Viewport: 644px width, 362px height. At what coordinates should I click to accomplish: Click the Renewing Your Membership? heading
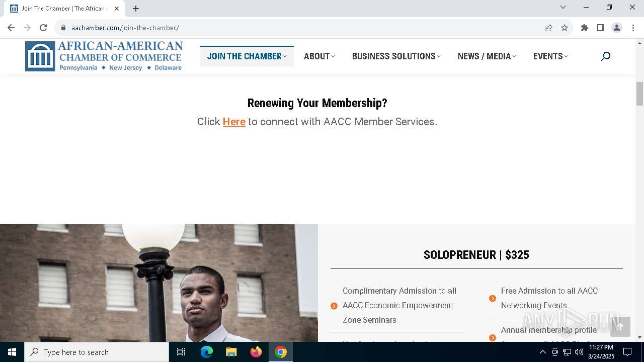317,103
